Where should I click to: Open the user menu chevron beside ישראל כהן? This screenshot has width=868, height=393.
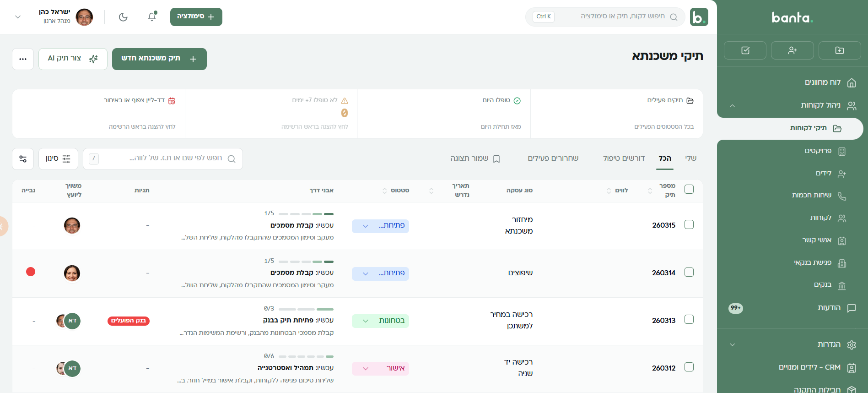click(18, 17)
